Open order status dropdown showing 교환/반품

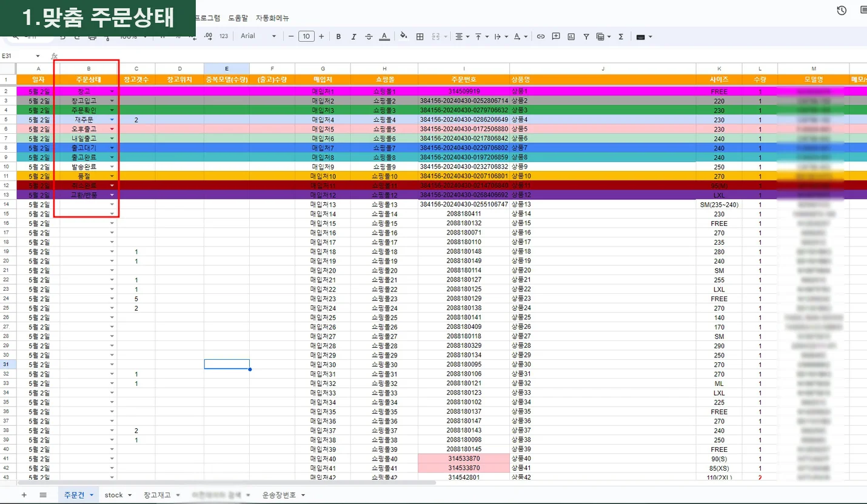112,195
